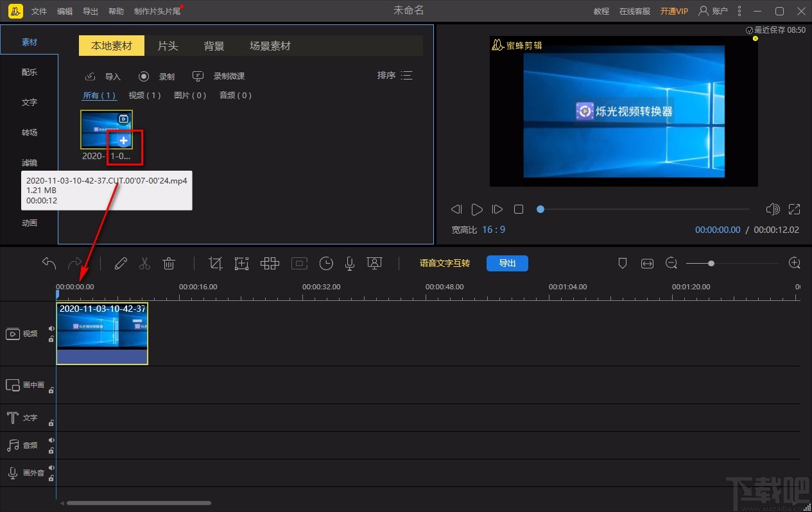Add clip with the blue plus icon
Viewport: 812px width, 512px height.
pyautogui.click(x=124, y=141)
